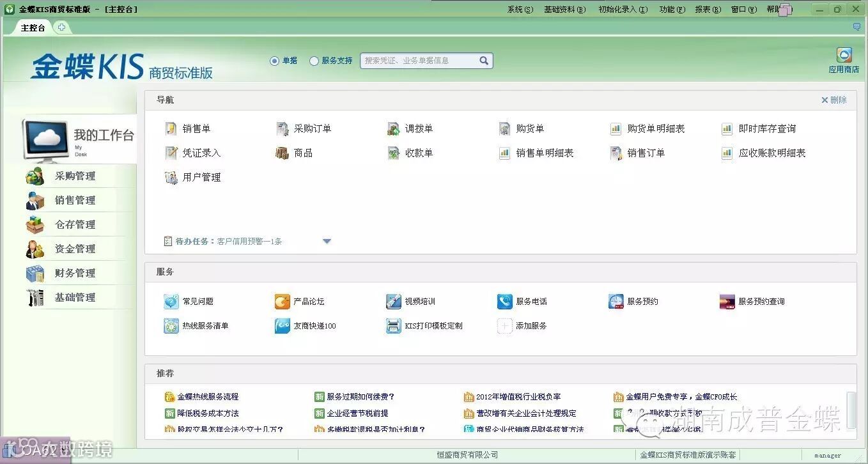Click manager in the status bar

tap(828, 456)
